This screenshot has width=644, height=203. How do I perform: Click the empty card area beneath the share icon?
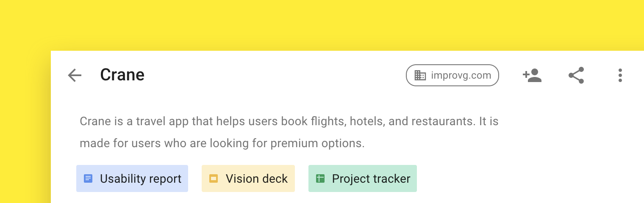tap(576, 127)
